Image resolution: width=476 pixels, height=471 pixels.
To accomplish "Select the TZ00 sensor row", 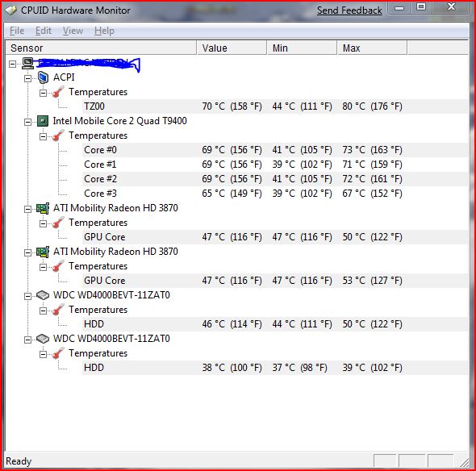I will tap(275, 106).
